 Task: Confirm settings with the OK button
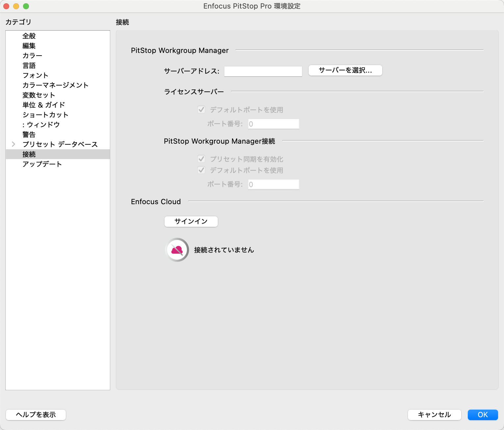483,415
